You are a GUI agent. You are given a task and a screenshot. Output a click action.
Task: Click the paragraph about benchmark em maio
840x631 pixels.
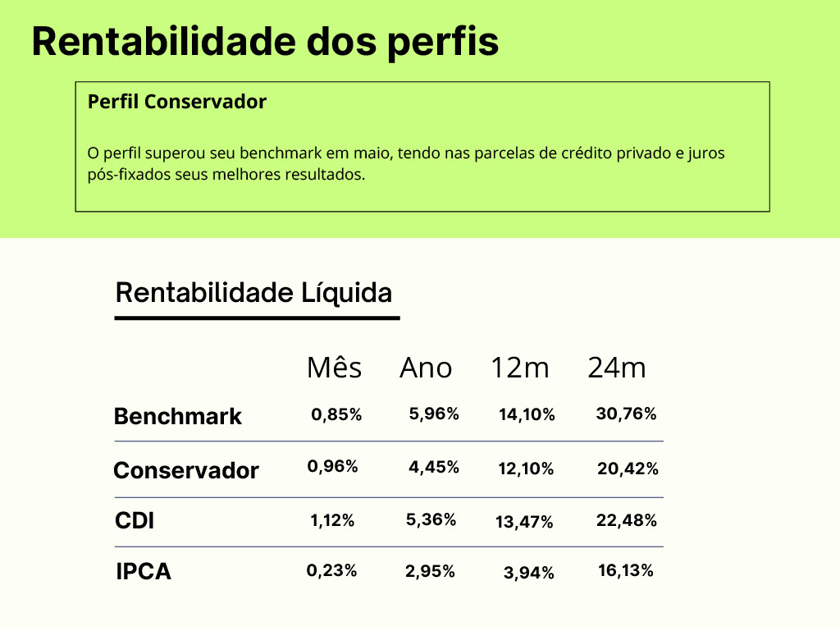(406, 163)
